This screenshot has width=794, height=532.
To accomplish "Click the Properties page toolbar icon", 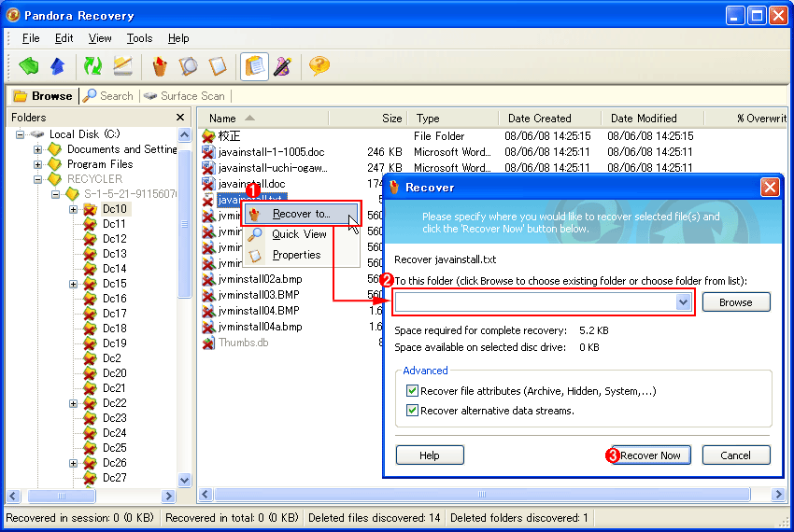I will point(218,66).
